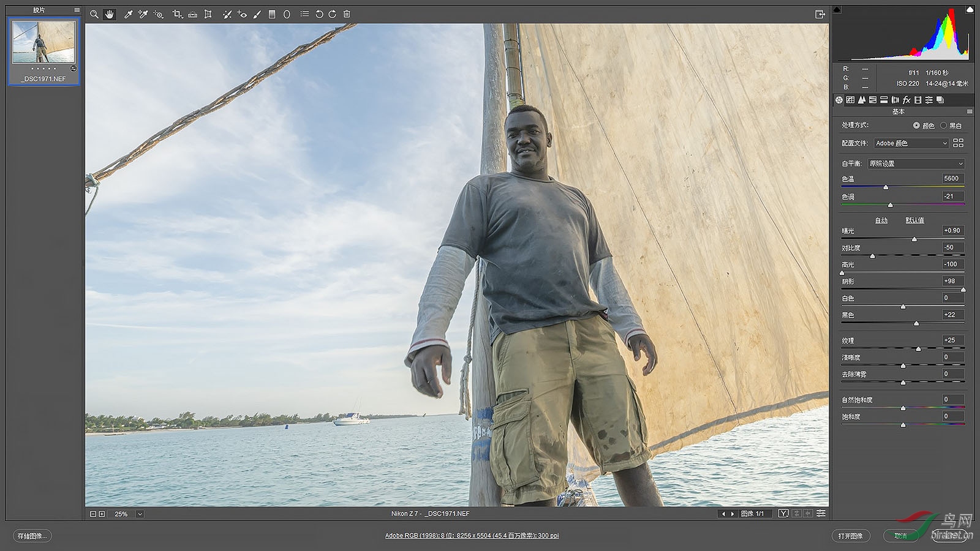Select the Adjustment Brush tool
Viewport: 980px width, 551px height.
click(257, 14)
